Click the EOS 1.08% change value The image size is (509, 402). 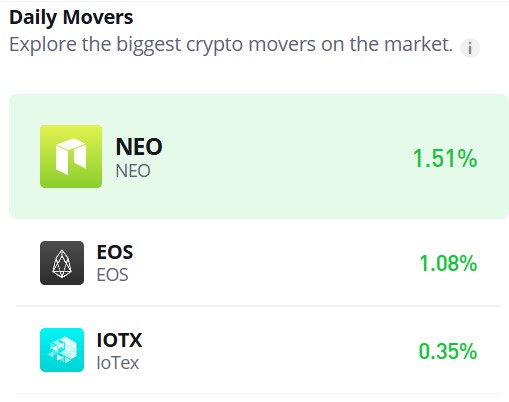pyautogui.click(x=448, y=263)
